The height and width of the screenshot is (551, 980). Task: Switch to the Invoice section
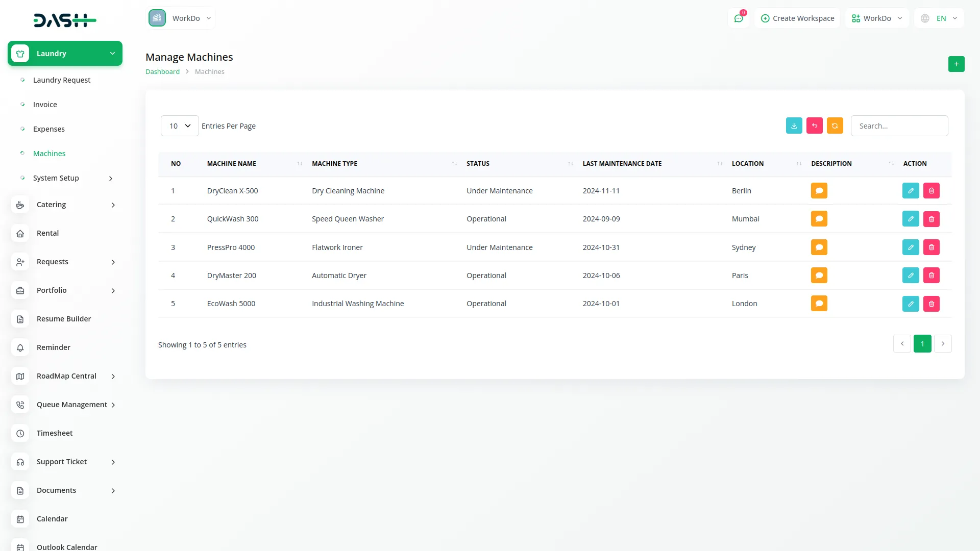point(45,104)
